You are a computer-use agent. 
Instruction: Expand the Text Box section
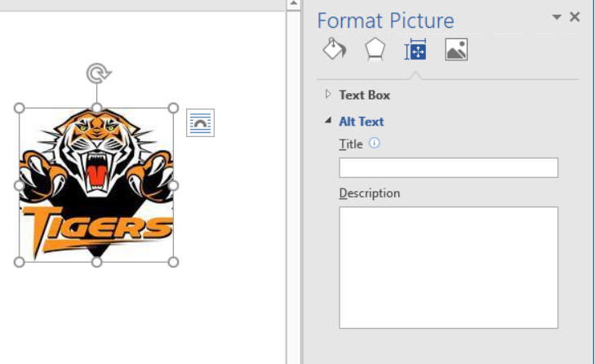[x=328, y=94]
